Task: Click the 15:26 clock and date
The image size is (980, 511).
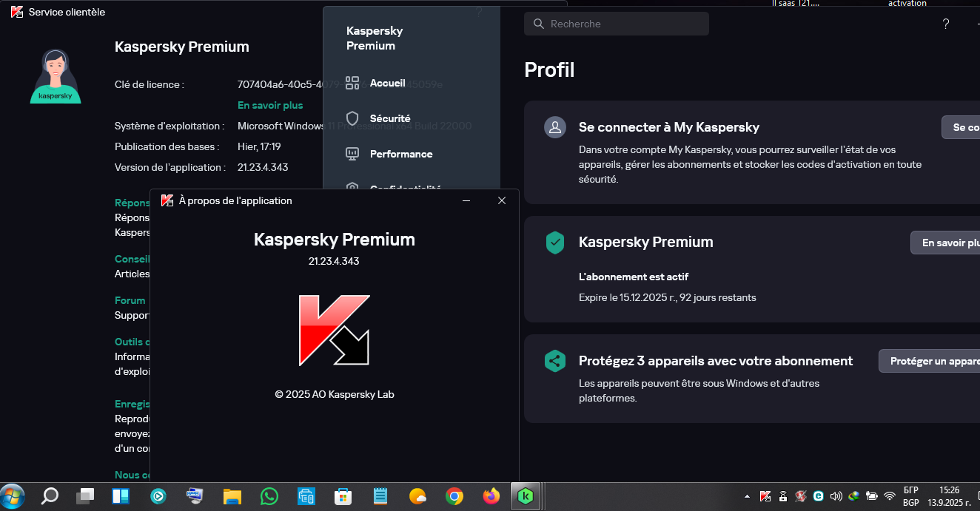Action: [950, 496]
